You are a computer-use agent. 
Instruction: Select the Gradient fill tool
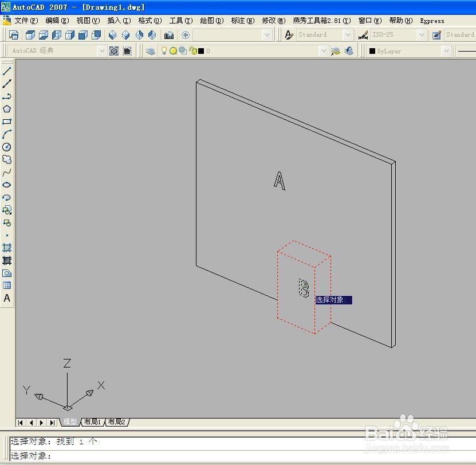point(7,260)
